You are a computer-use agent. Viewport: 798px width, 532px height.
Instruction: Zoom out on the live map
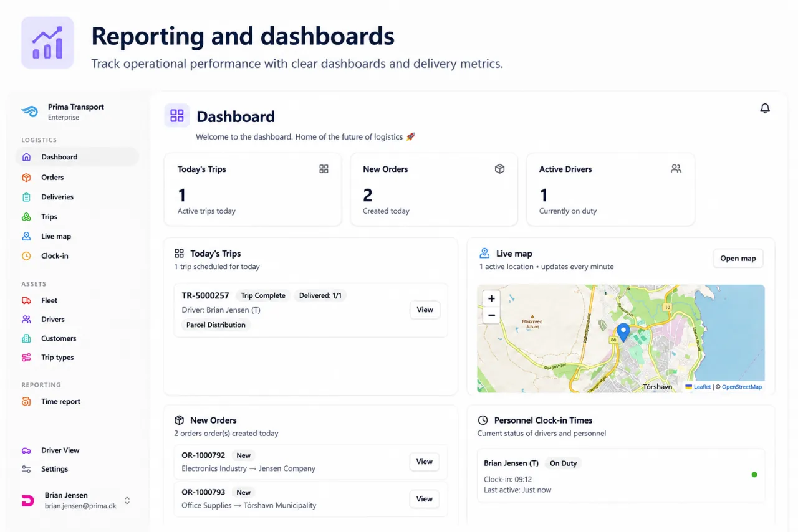pos(491,315)
